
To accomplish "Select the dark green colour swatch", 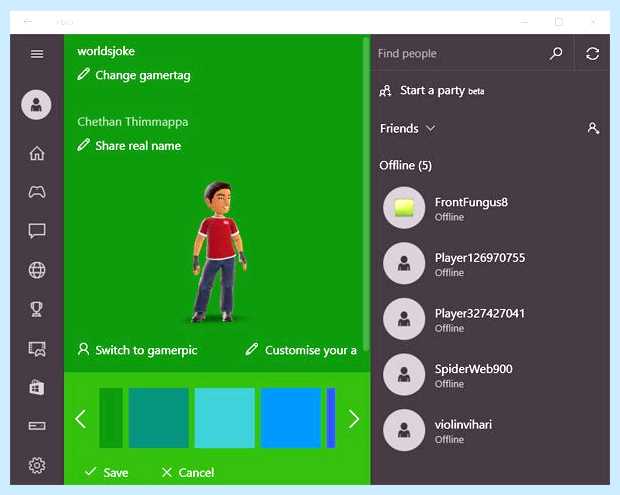I will [111, 418].
